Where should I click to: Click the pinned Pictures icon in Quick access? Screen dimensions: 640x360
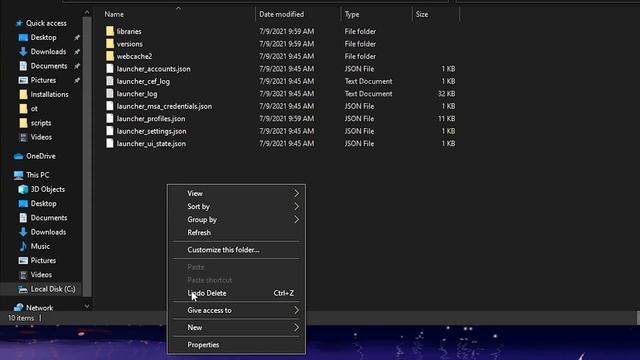(x=23, y=80)
